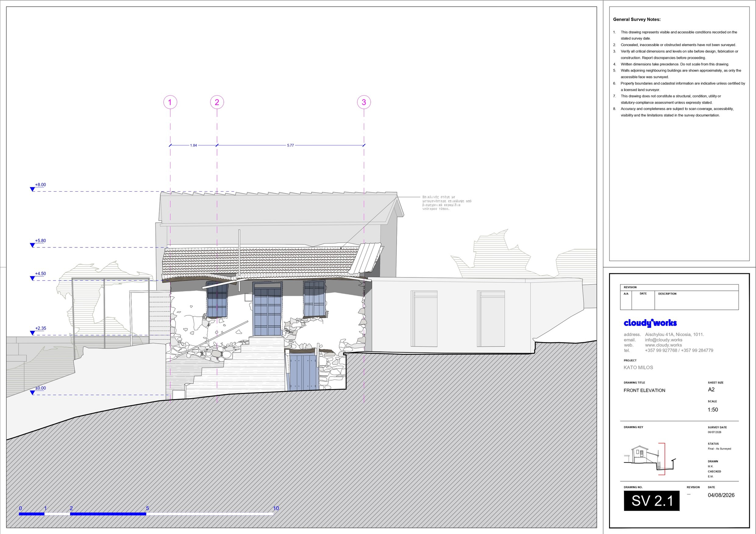Click grid axis bubble number 2
The height and width of the screenshot is (534, 756).
pos(217,102)
